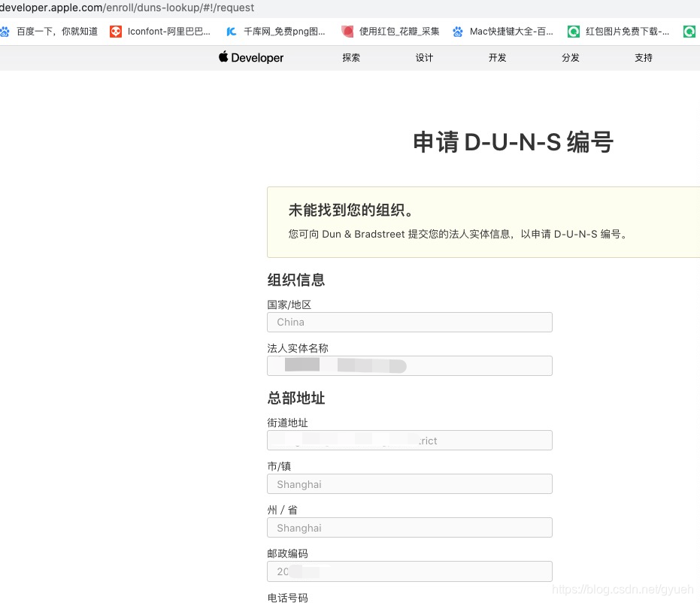Click the Baidu paw bookmark icon
The width and height of the screenshot is (700, 603).
[5, 32]
